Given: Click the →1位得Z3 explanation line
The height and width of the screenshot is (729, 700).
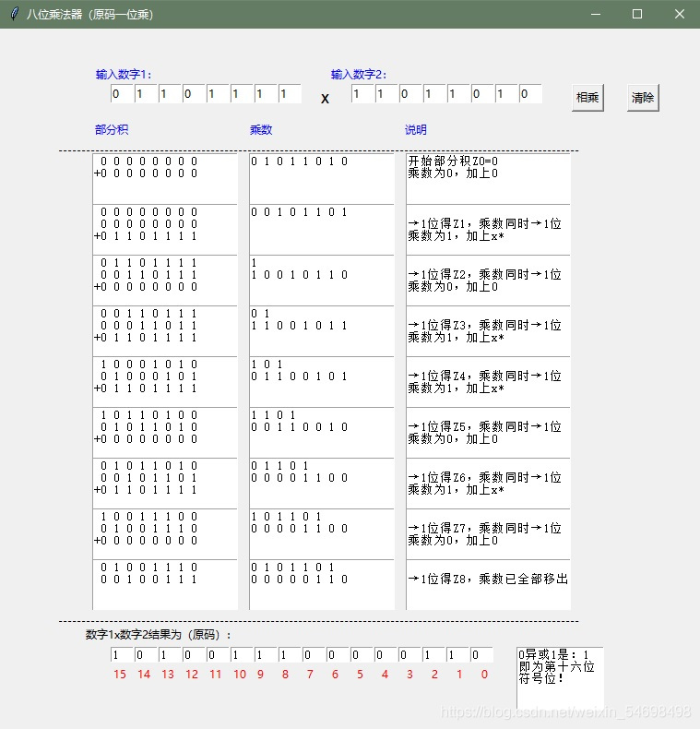Looking at the screenshot, I should click(x=485, y=325).
